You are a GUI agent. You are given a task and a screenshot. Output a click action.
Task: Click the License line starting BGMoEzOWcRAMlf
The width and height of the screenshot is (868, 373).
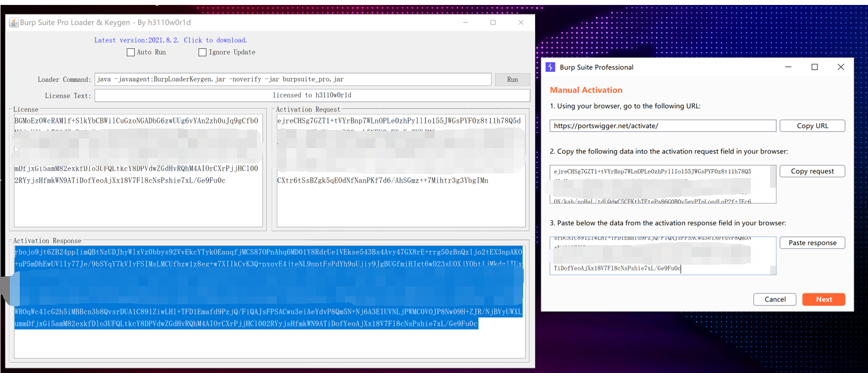(136, 121)
